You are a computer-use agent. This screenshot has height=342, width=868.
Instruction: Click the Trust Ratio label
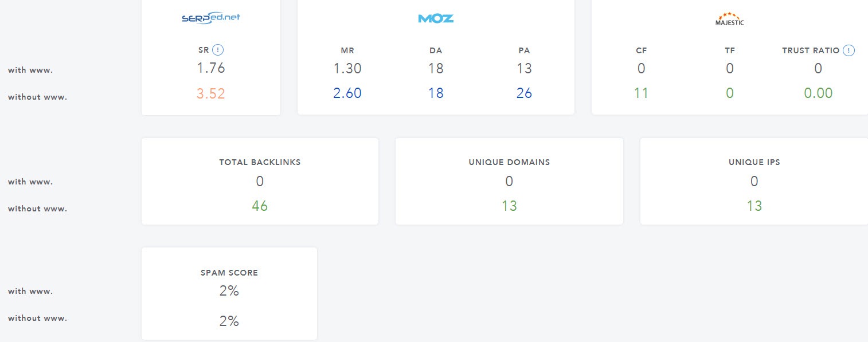tap(811, 50)
